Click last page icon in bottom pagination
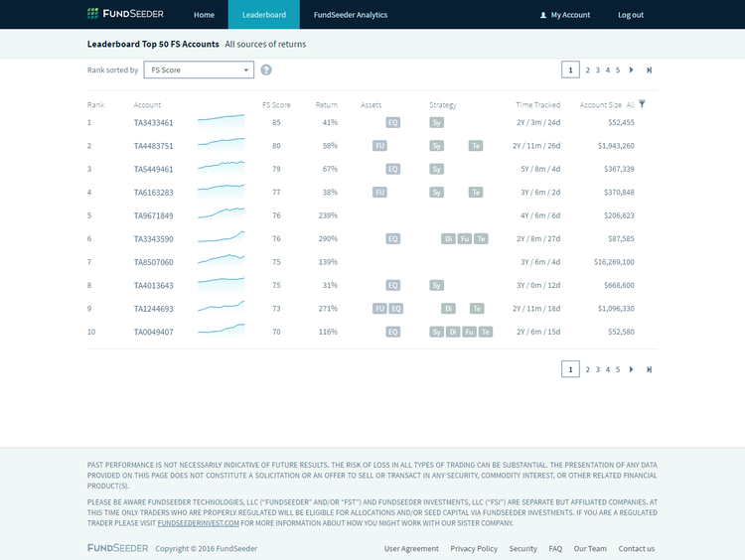This screenshot has height=560, width=745. point(649,369)
